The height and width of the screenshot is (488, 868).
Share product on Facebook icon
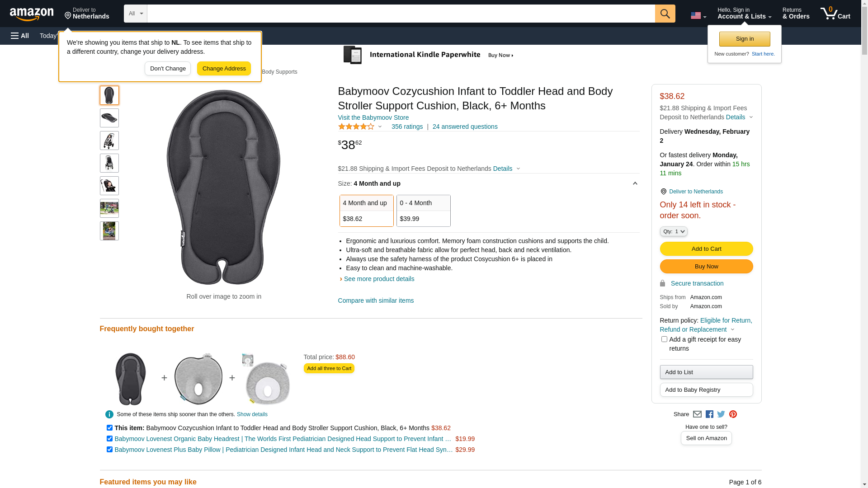pos(709,414)
